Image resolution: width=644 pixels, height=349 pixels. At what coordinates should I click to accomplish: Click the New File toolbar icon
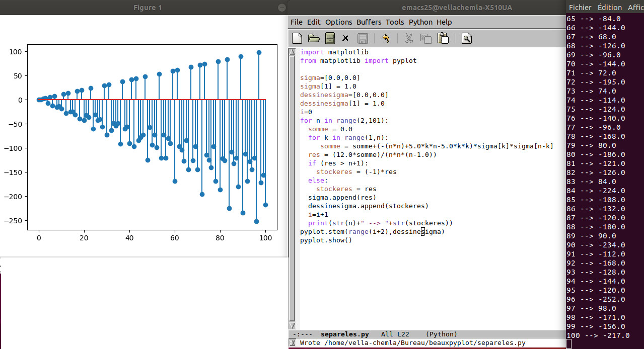pos(298,38)
